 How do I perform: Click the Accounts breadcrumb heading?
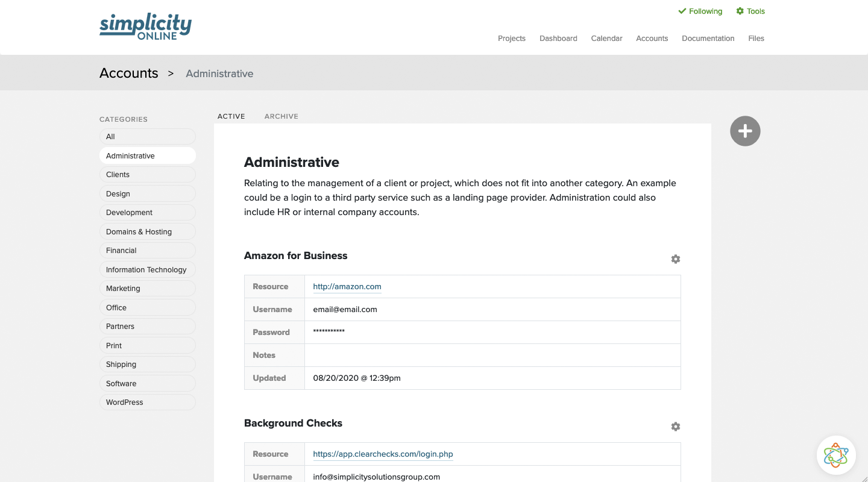tap(129, 74)
